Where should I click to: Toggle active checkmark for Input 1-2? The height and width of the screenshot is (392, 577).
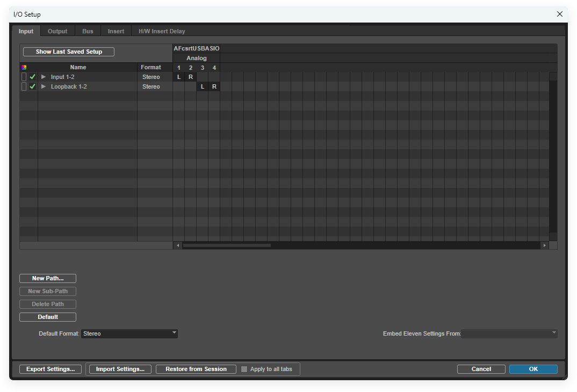(32, 77)
